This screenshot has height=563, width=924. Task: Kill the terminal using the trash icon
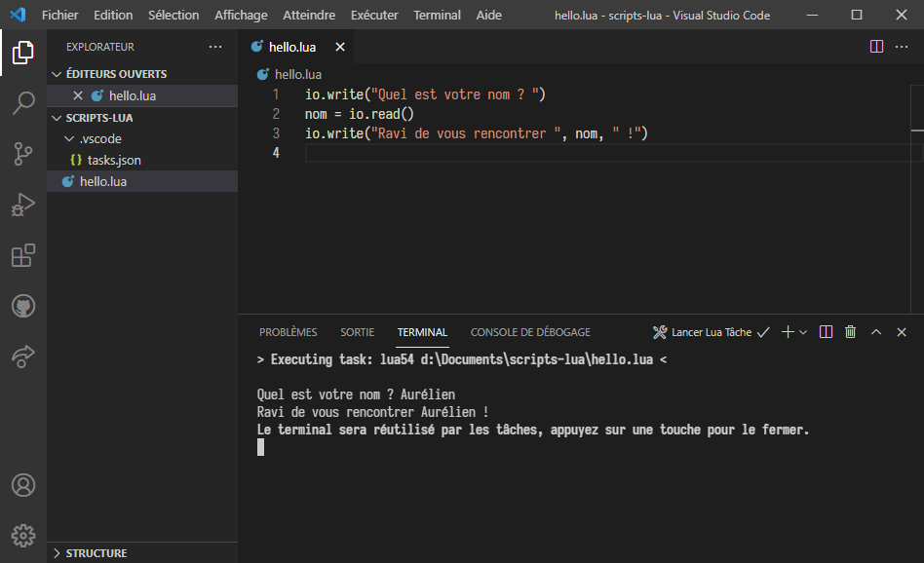click(849, 331)
